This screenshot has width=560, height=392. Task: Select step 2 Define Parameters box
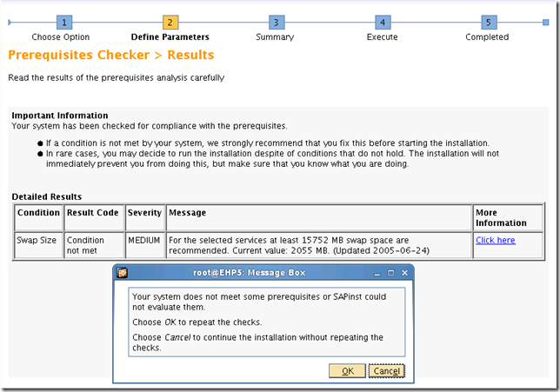(x=170, y=23)
